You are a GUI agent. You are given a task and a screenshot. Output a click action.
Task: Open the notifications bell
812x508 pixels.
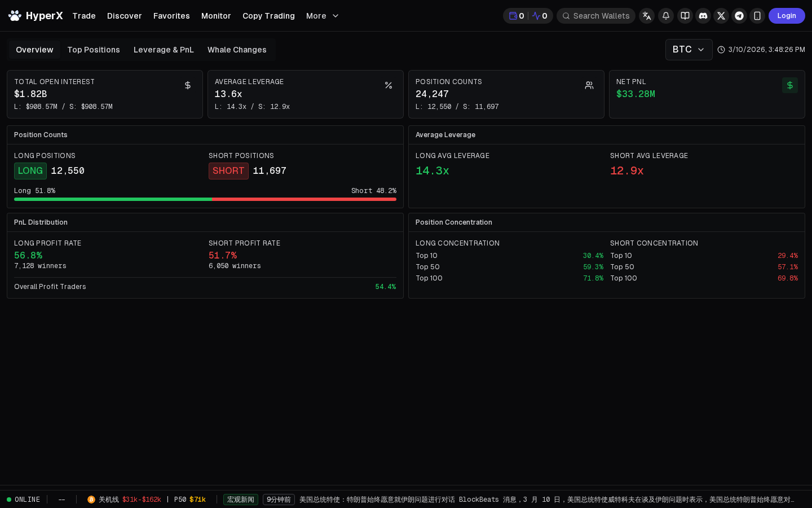(x=666, y=16)
